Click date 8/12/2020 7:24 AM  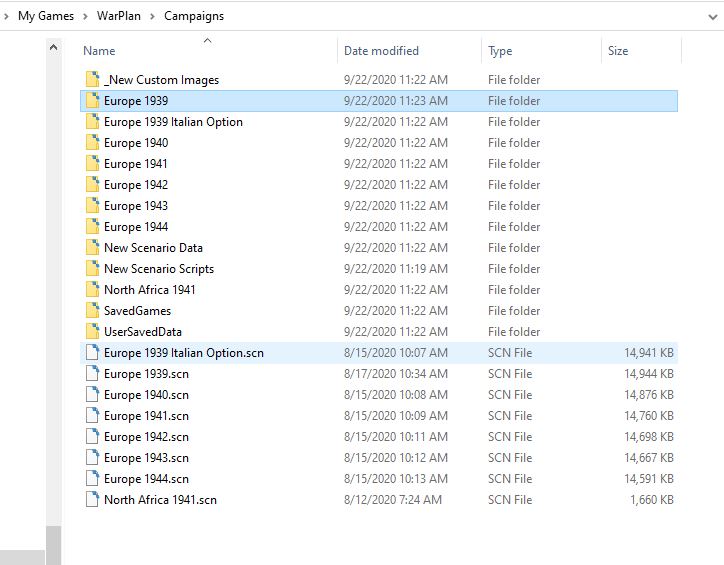(x=392, y=500)
